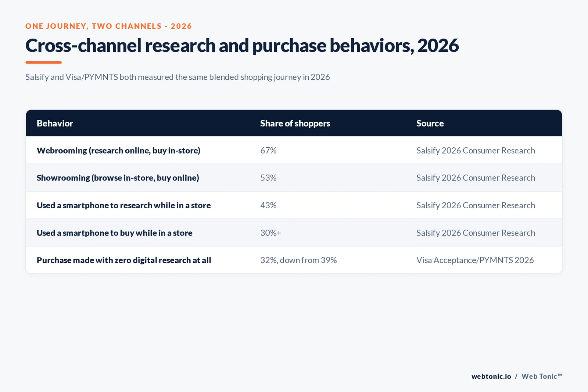
Task: Select the 'Webrooming (research online, buy in-store)' cell
Action: tap(118, 151)
